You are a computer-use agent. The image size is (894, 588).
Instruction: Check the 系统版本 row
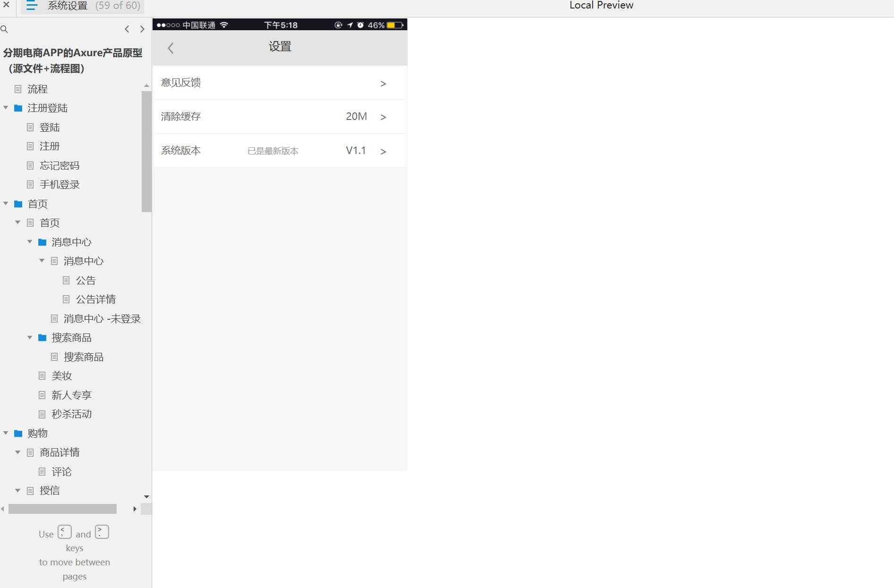[x=280, y=150]
